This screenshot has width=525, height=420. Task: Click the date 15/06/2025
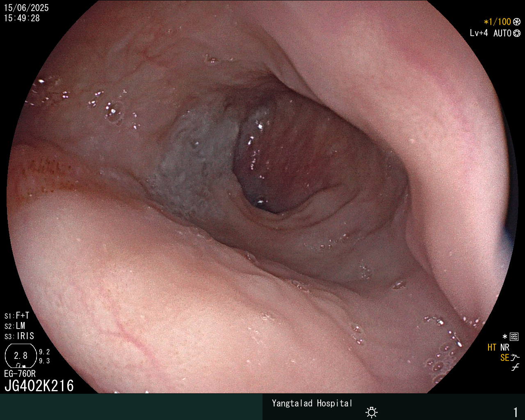tap(26, 8)
